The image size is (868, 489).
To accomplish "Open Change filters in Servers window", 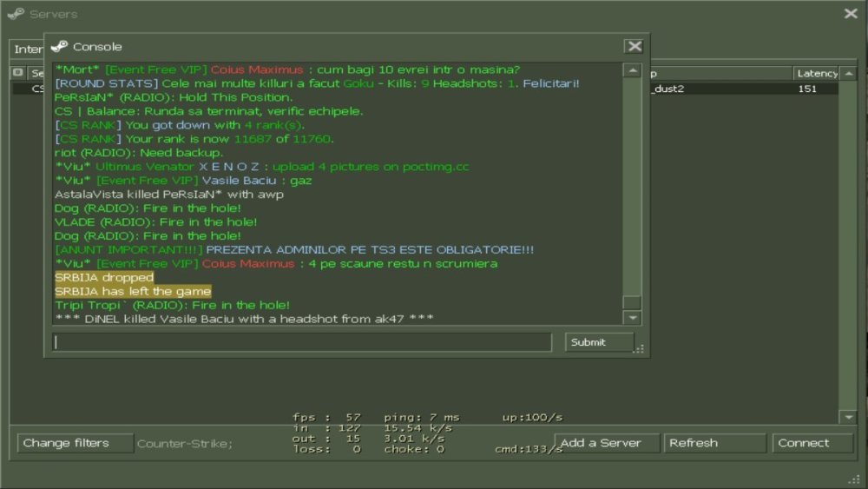I will point(76,443).
